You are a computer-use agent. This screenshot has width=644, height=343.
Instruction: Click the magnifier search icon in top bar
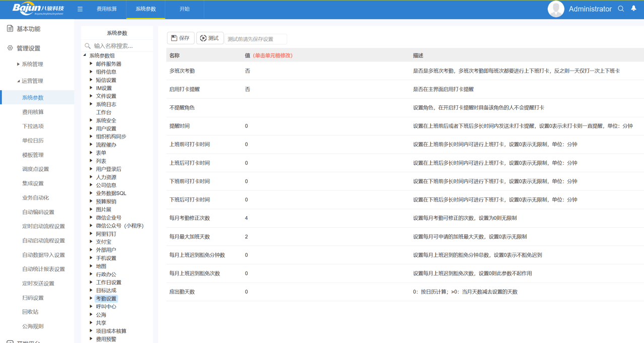[x=621, y=9]
